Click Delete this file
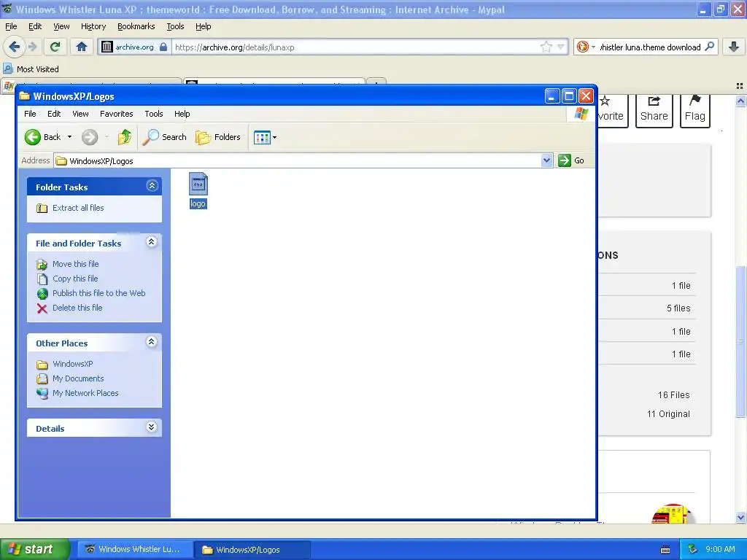Image resolution: width=747 pixels, height=560 pixels. tap(77, 308)
